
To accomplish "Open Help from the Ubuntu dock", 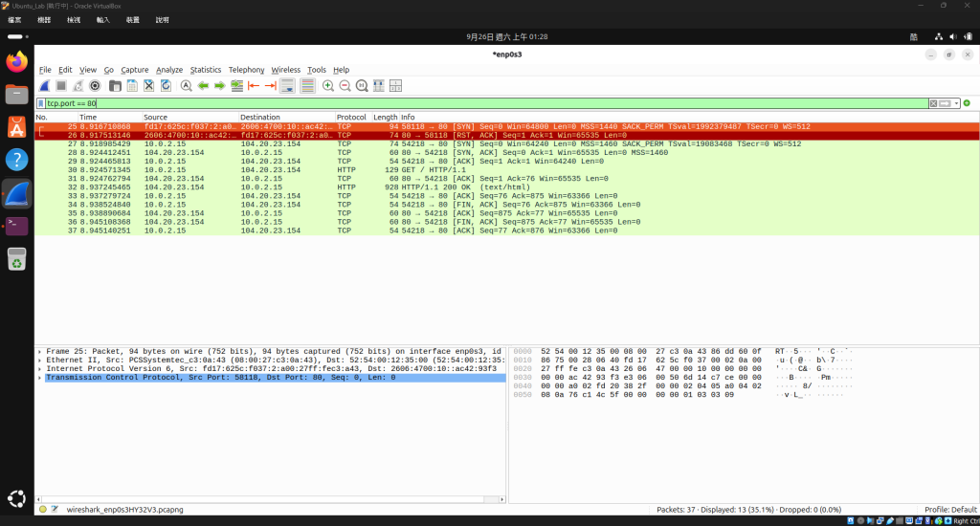I will click(17, 160).
